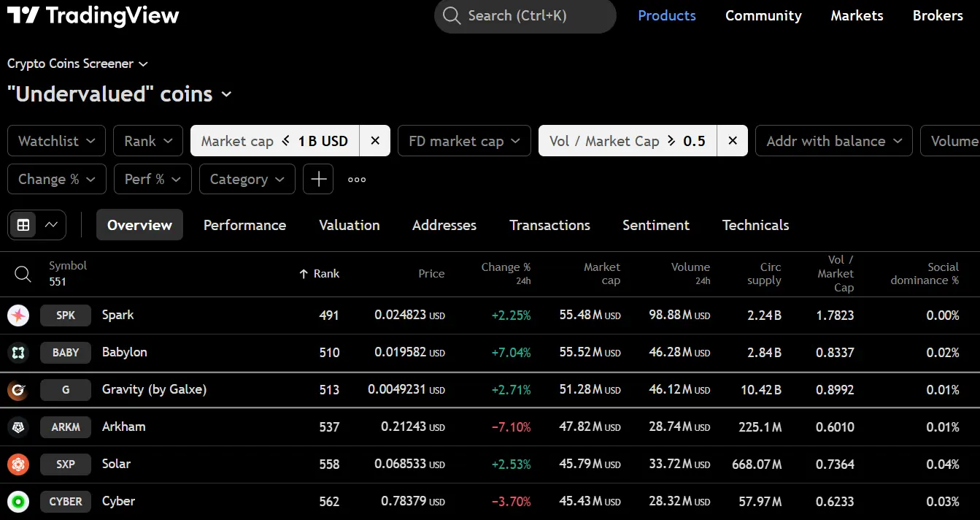980x520 pixels.
Task: Click the Search (Ctrl+K) field
Action: (525, 15)
